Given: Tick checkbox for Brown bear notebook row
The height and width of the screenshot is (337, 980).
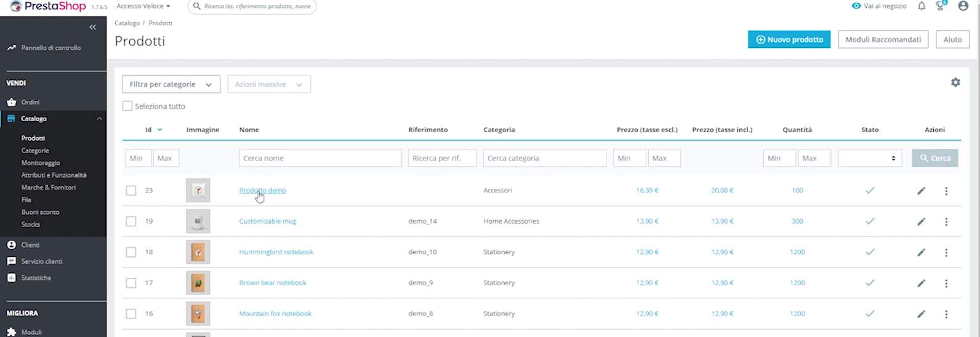Looking at the screenshot, I should point(131,283).
